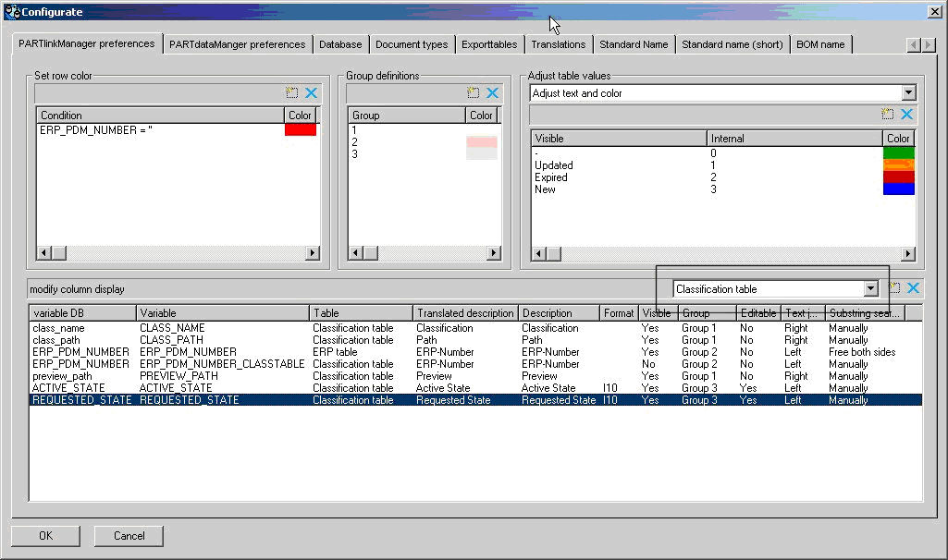Viewport: 948px width, 560px height.
Task: Add new entry in Set row color
Action: 292,93
